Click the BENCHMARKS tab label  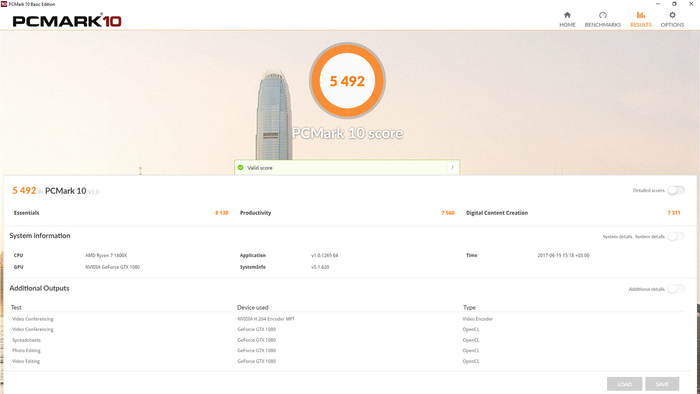coord(603,25)
